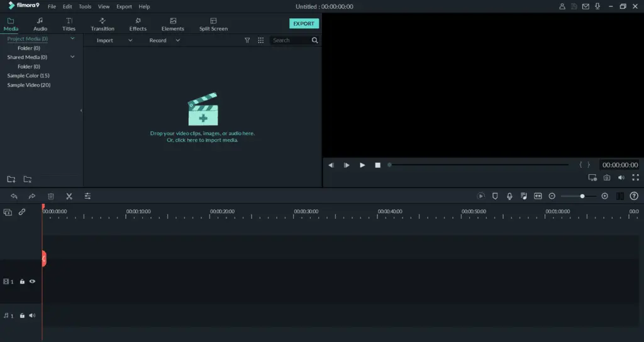The height and width of the screenshot is (342, 644).
Task: Open the File menu
Action: pyautogui.click(x=52, y=6)
